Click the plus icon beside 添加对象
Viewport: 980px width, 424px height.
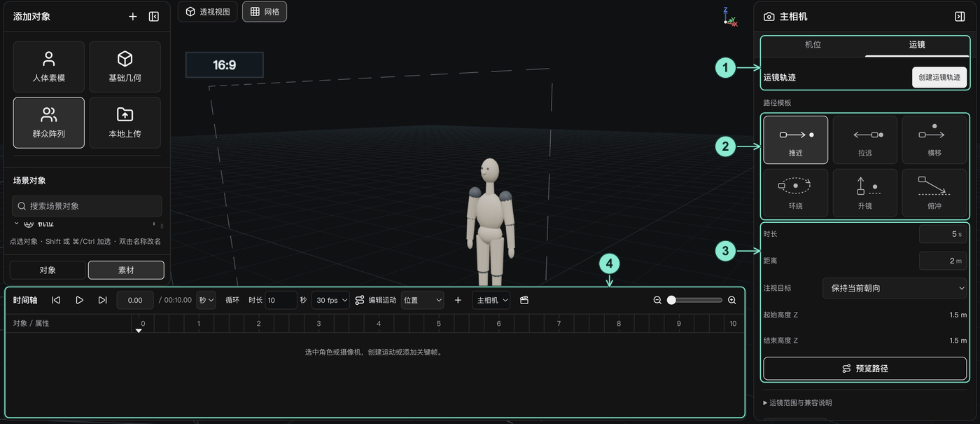click(133, 17)
